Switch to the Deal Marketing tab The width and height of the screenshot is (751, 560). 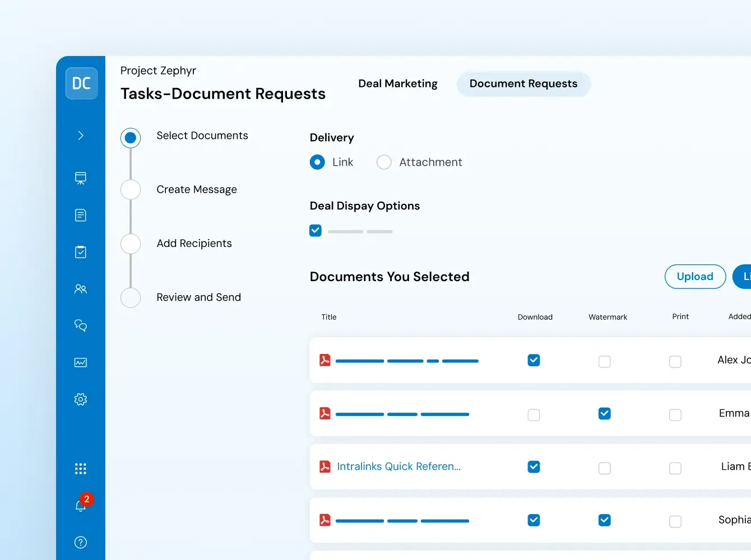click(397, 83)
